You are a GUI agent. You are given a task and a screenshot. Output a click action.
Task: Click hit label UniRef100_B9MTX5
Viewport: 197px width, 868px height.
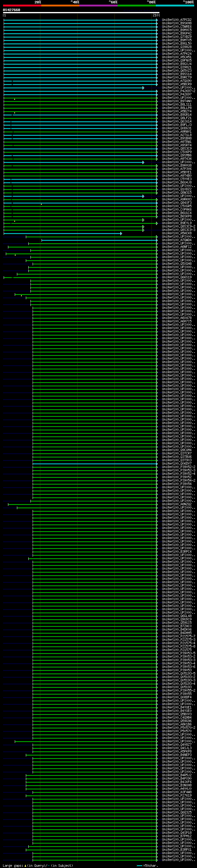(177, 40)
